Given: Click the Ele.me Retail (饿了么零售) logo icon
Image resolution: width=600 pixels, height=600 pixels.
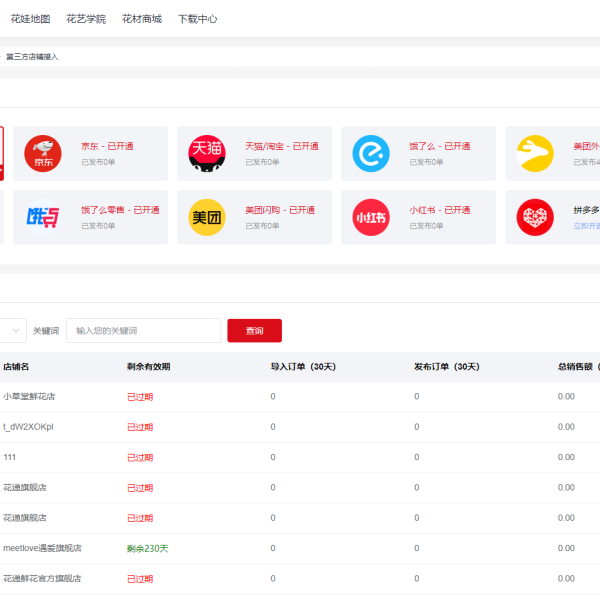Looking at the screenshot, I should coord(43,217).
